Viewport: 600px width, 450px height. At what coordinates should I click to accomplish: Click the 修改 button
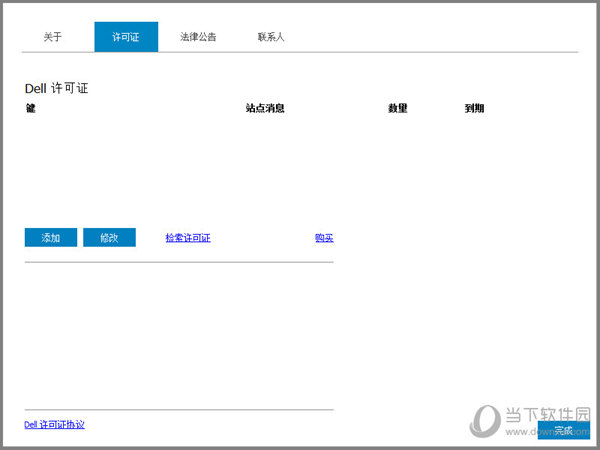tap(109, 238)
